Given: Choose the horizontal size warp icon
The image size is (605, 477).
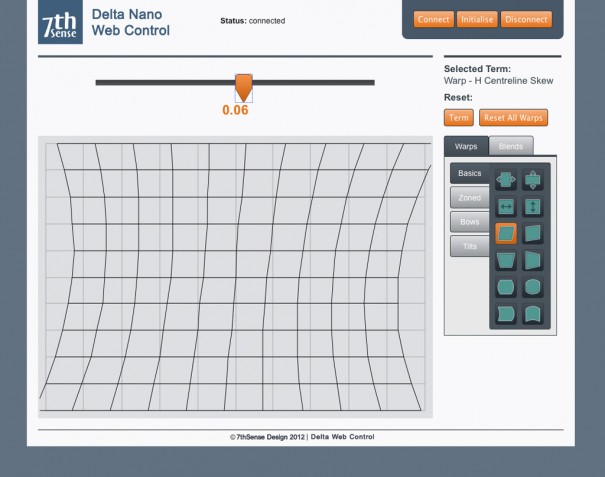Looking at the screenshot, I should pyautogui.click(x=506, y=207).
